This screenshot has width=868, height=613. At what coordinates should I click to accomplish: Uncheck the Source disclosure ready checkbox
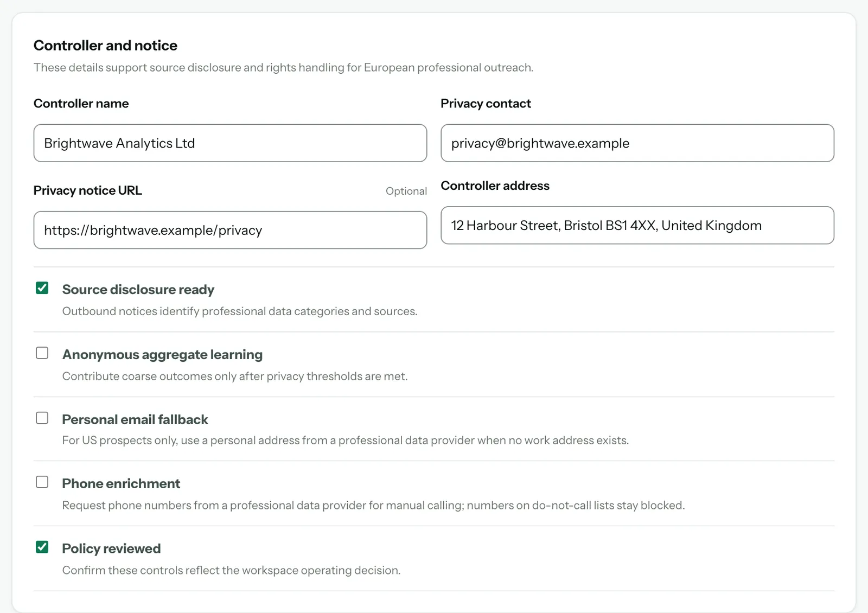coord(42,288)
